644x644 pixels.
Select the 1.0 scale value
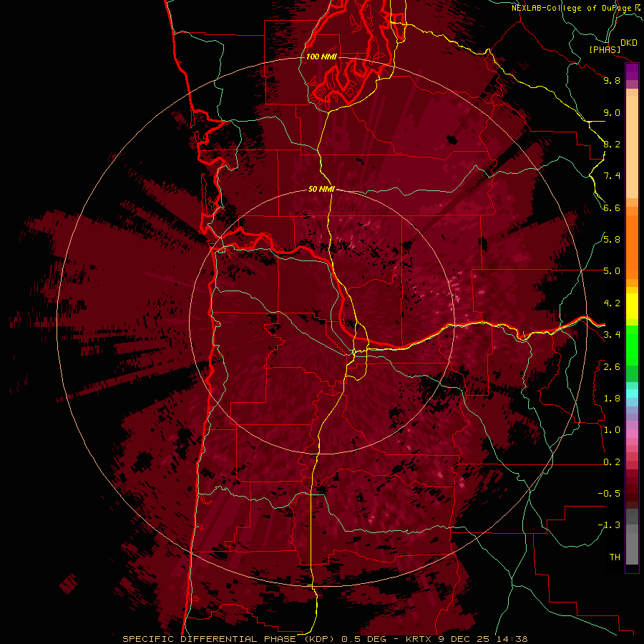pos(612,430)
